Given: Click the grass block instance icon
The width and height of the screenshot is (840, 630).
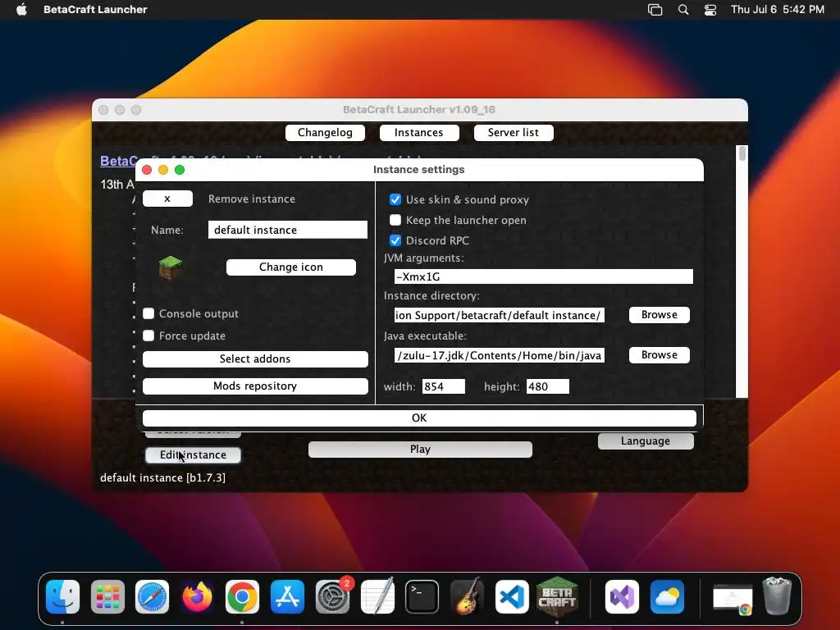Looking at the screenshot, I should [171, 267].
